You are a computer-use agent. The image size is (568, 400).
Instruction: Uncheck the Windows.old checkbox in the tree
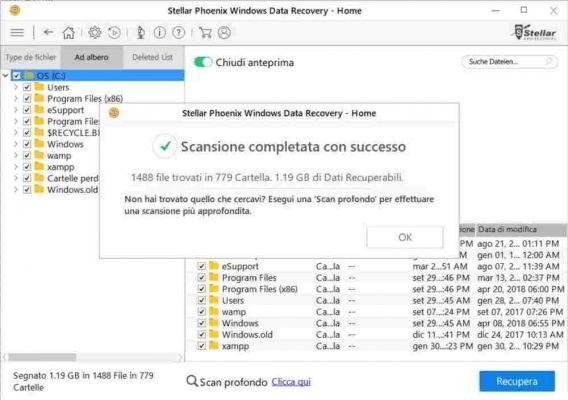pos(27,189)
